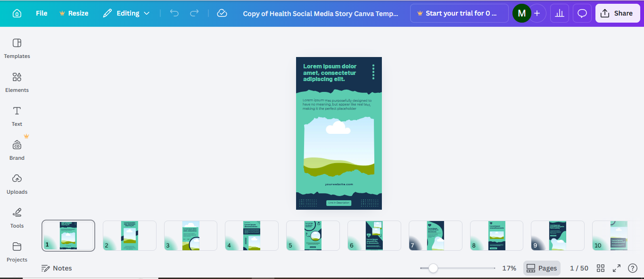Open the Templates panel

[17, 49]
